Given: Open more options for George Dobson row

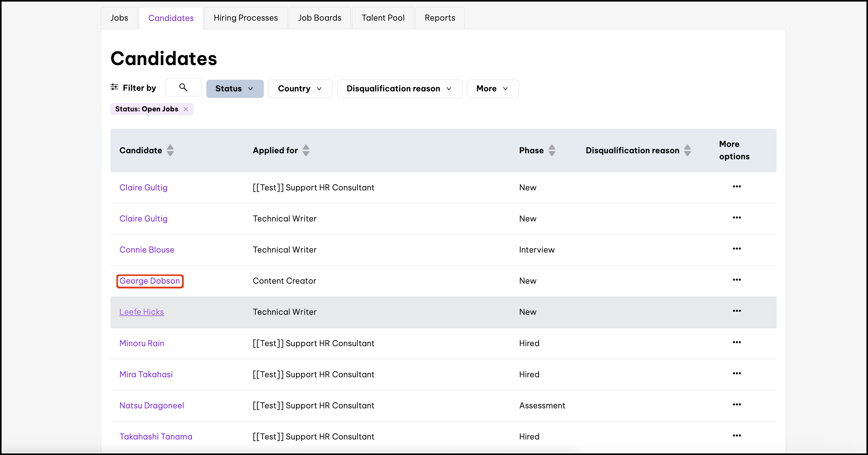Looking at the screenshot, I should coord(737,280).
